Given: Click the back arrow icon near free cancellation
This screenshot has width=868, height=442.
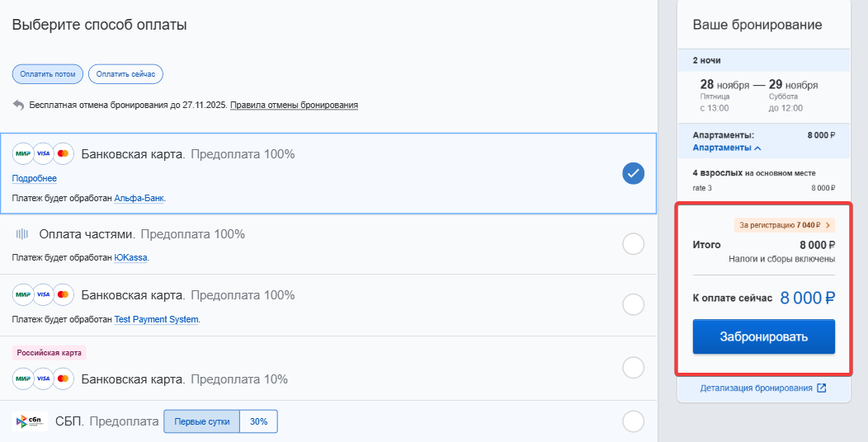Looking at the screenshot, I should 18,105.
